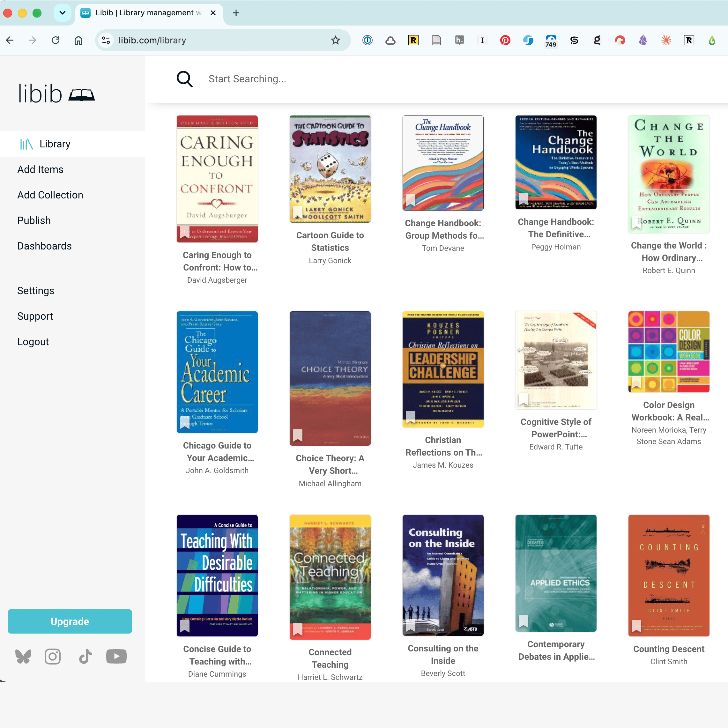
Task: Open Settings in the sidebar
Action: coord(36,291)
